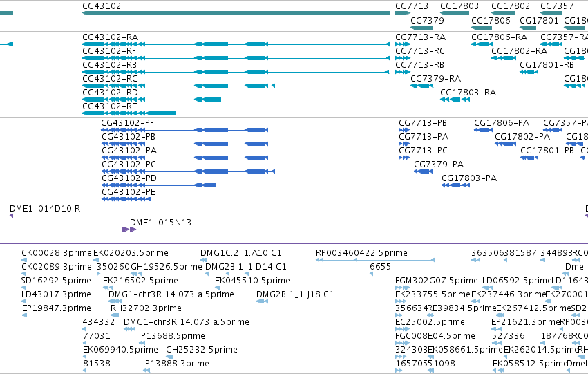Screen dimensions: 588x374
Task: Click transcript label CG7713-RA
Action: point(420,37)
